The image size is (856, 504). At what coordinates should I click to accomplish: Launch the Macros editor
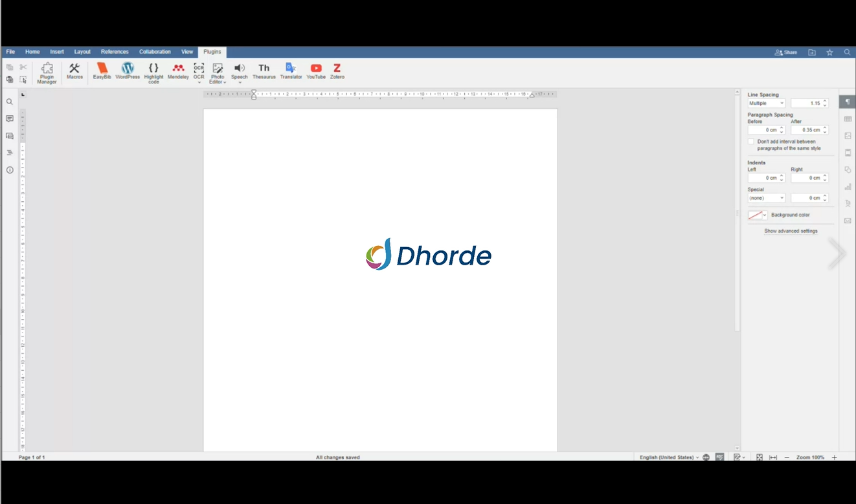click(x=74, y=71)
